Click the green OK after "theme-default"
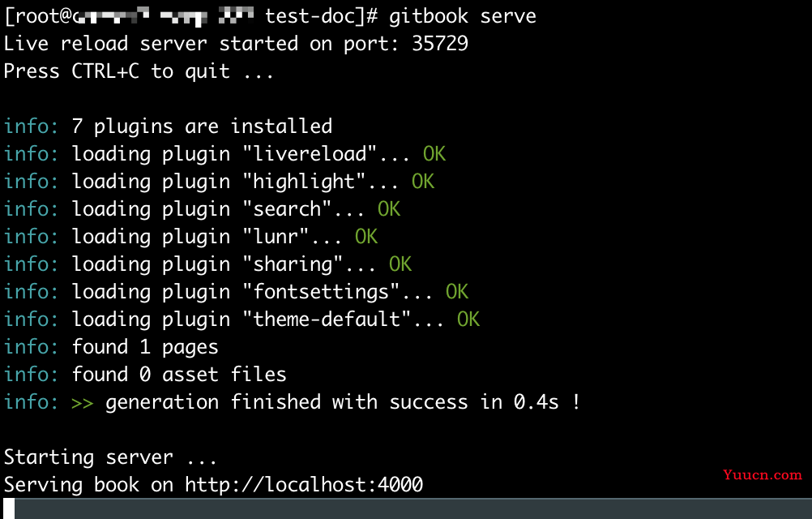The width and height of the screenshot is (812, 519). tap(468, 320)
